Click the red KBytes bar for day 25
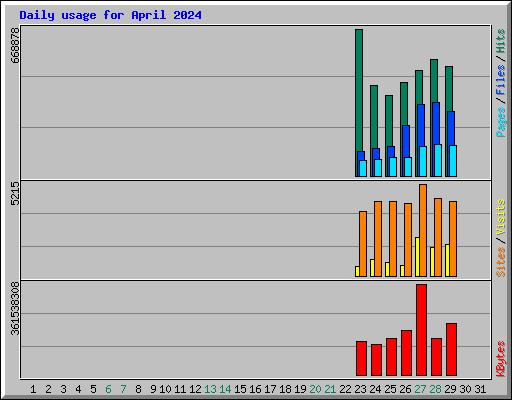512x400 pixels. pyautogui.click(x=391, y=357)
